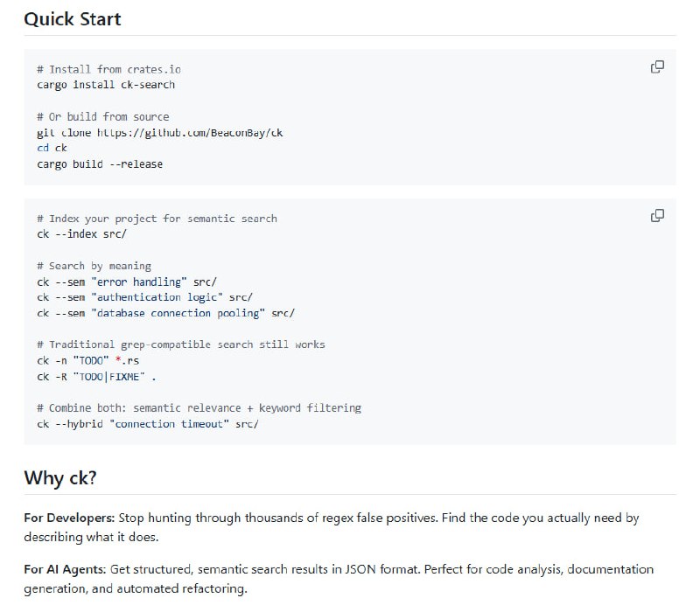The width and height of the screenshot is (700, 612).
Task: Click the bold 'For AI Agents:' text
Action: pos(65,569)
